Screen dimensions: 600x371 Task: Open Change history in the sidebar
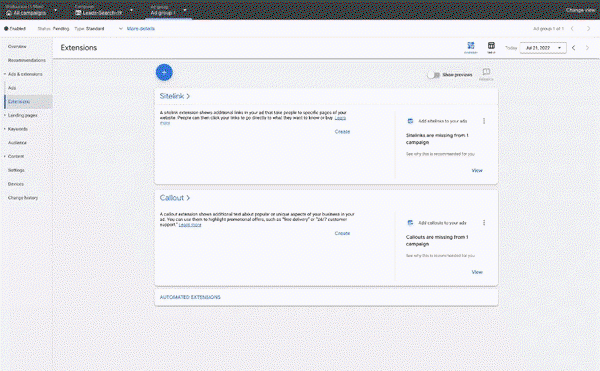(23, 198)
